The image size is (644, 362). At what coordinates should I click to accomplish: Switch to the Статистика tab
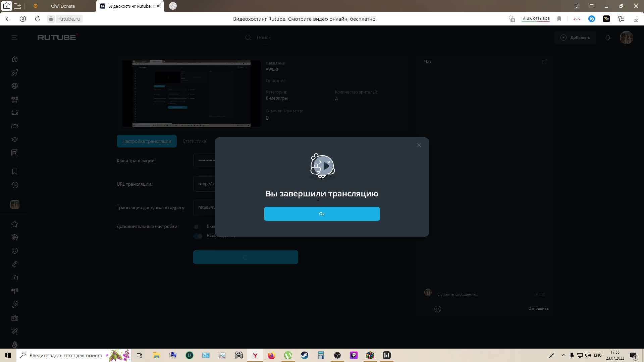click(x=194, y=141)
